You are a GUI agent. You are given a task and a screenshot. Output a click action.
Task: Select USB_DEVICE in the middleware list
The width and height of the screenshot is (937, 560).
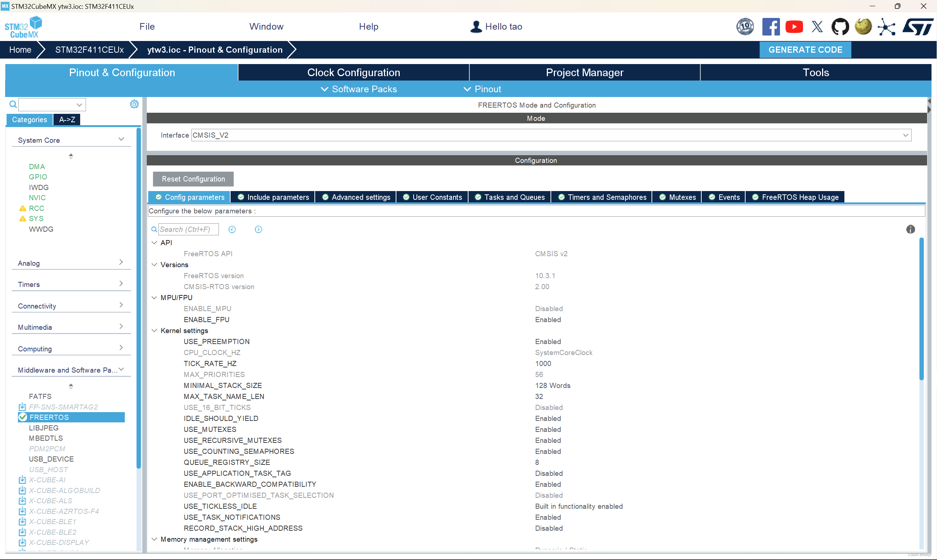pyautogui.click(x=51, y=459)
